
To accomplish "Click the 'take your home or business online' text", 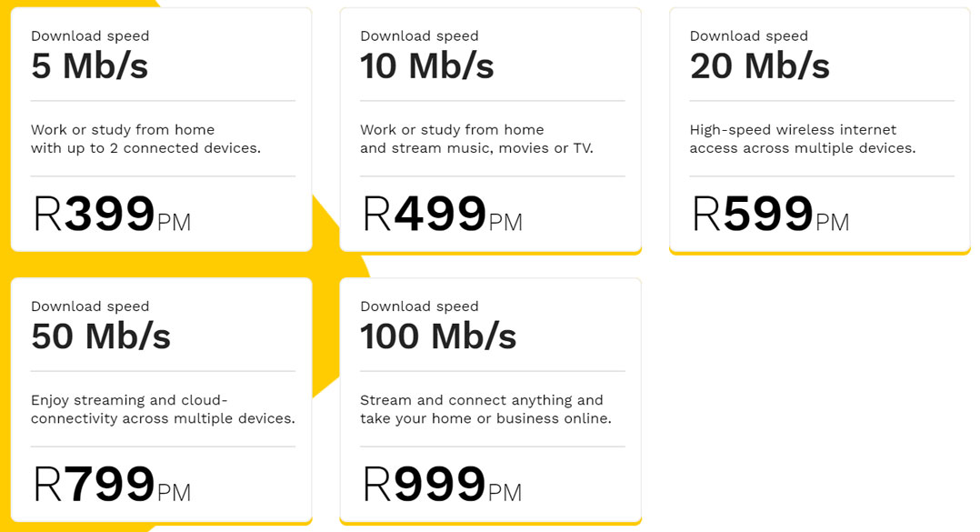I will point(485,418).
